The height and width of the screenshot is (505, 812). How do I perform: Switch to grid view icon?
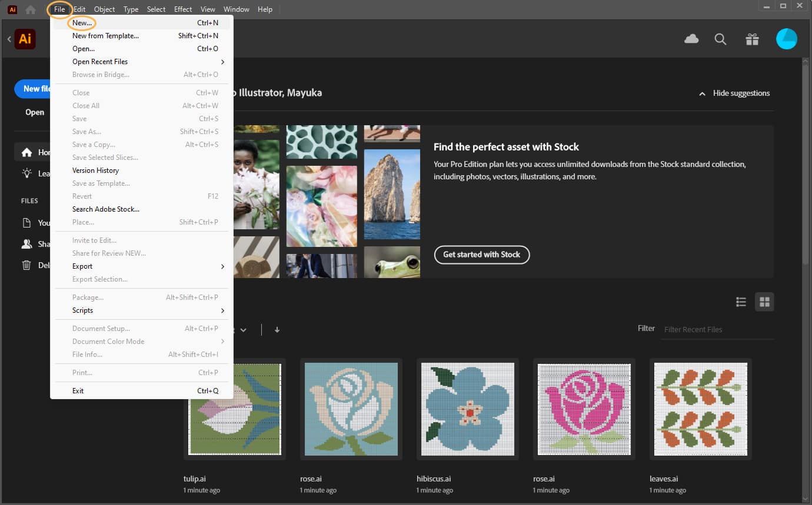pos(764,302)
